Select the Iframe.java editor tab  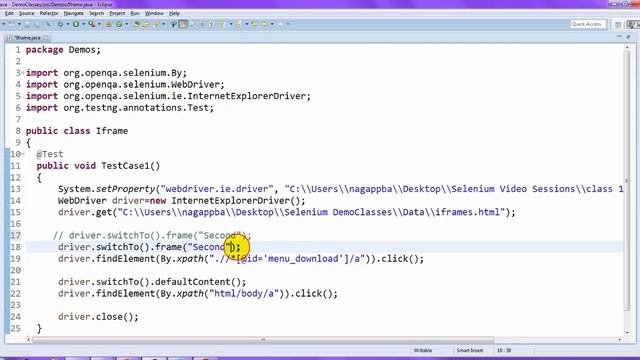(27, 38)
